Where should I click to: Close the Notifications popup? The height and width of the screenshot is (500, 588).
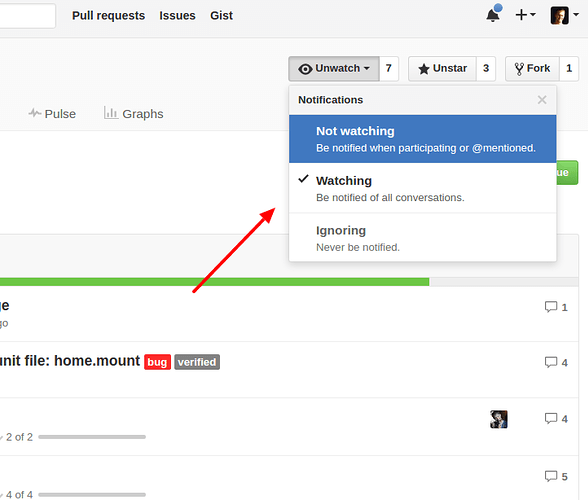coord(542,100)
